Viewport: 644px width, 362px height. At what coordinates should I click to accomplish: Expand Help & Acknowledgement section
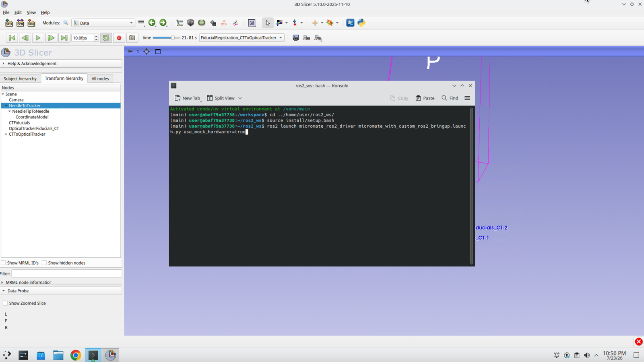pos(61,64)
